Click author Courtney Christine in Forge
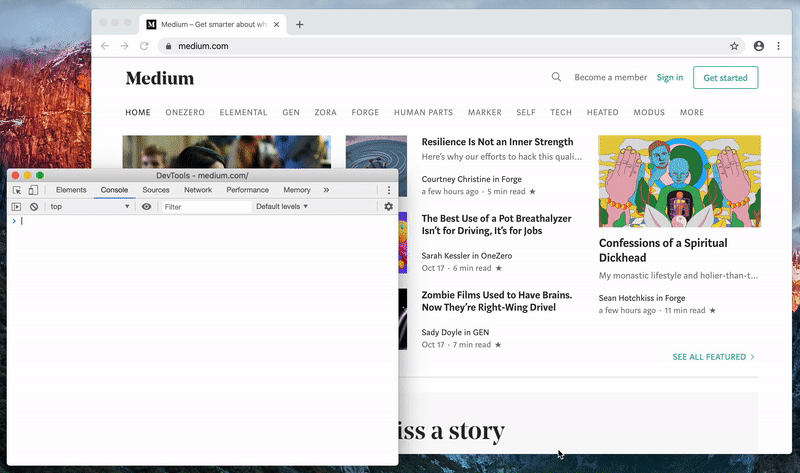The image size is (800, 473). pyautogui.click(x=471, y=179)
